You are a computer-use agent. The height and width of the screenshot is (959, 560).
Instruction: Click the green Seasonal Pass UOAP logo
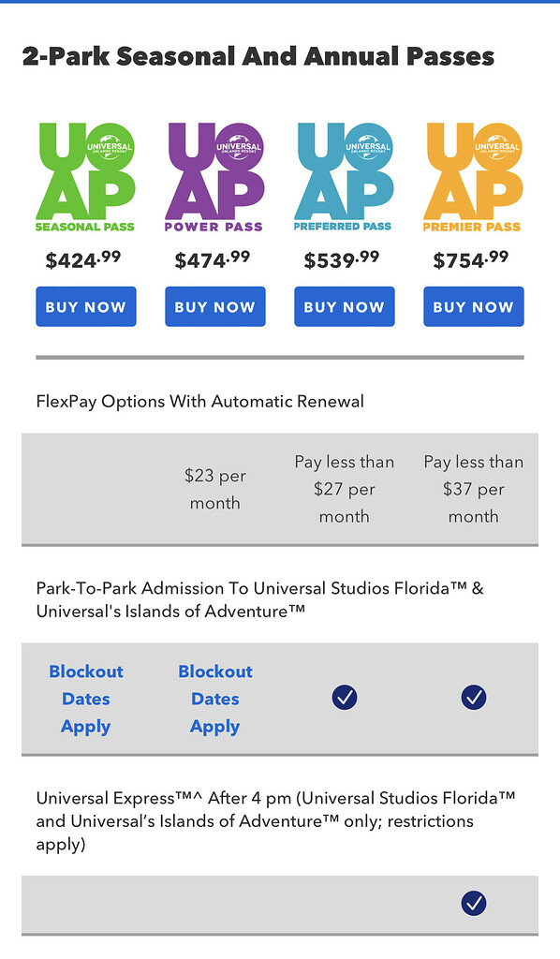85,173
